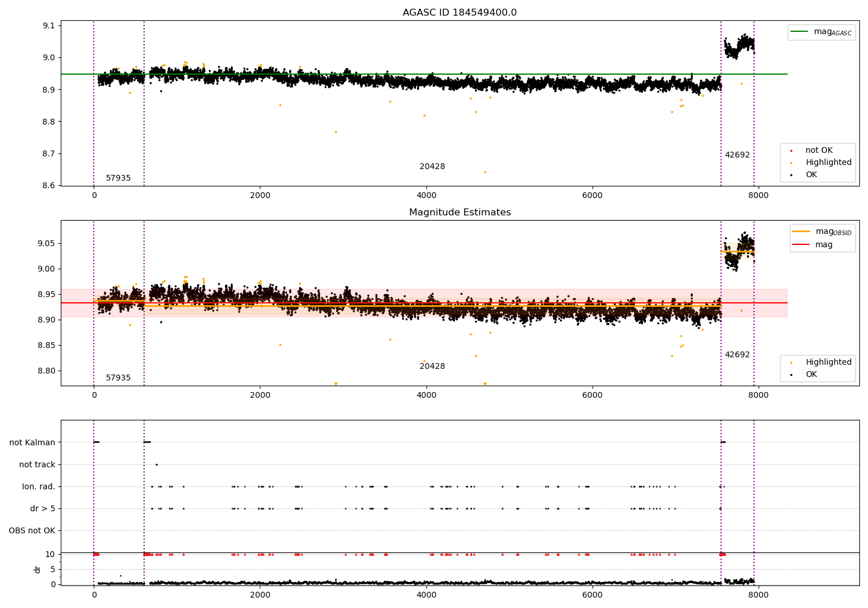The width and height of the screenshot is (868, 608).
Task: Click the 9.05 y-axis tick label
Action: (x=46, y=243)
